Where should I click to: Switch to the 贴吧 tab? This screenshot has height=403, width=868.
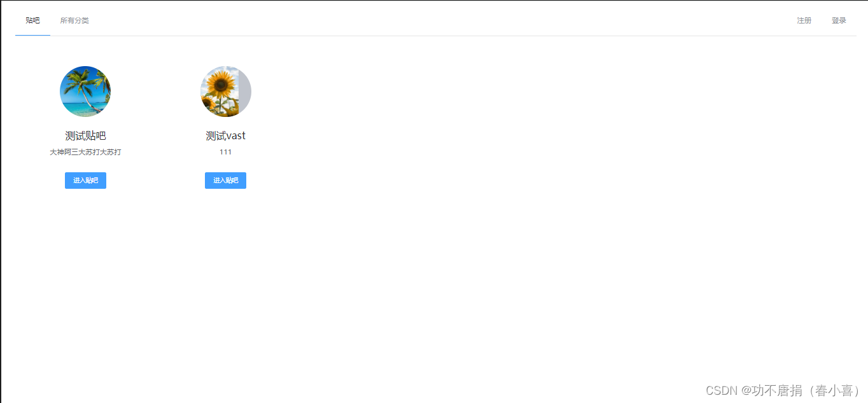point(32,20)
